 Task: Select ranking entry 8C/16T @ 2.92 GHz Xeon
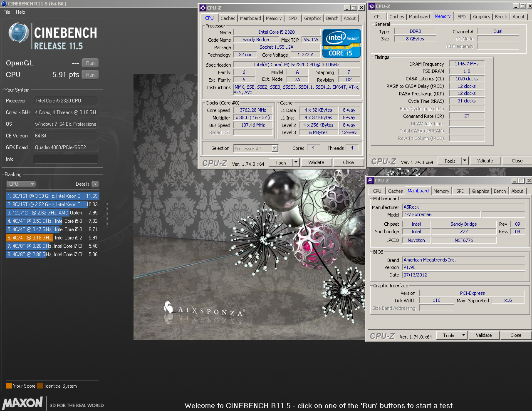point(52,204)
